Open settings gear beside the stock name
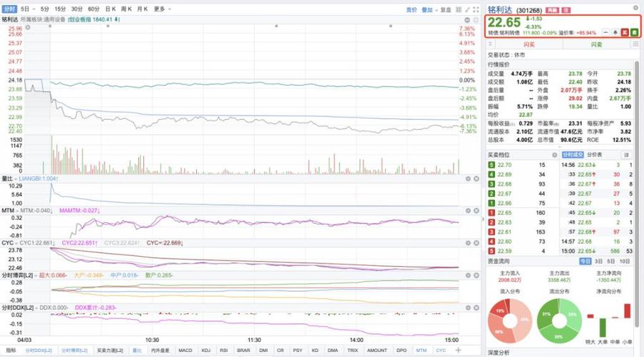This screenshot has height=357, width=644. (x=635, y=9)
